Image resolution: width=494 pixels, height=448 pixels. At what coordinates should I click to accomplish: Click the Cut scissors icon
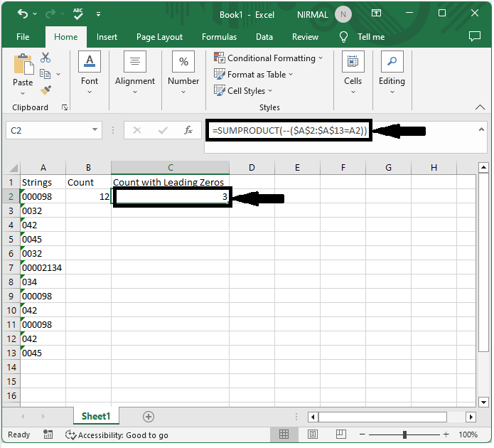(x=45, y=58)
